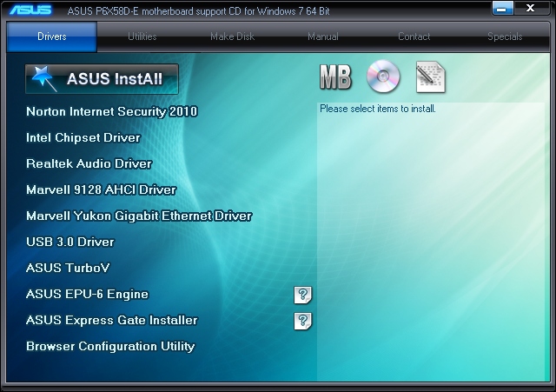Open the CD disc browse icon
The width and height of the screenshot is (556, 392).
click(383, 76)
